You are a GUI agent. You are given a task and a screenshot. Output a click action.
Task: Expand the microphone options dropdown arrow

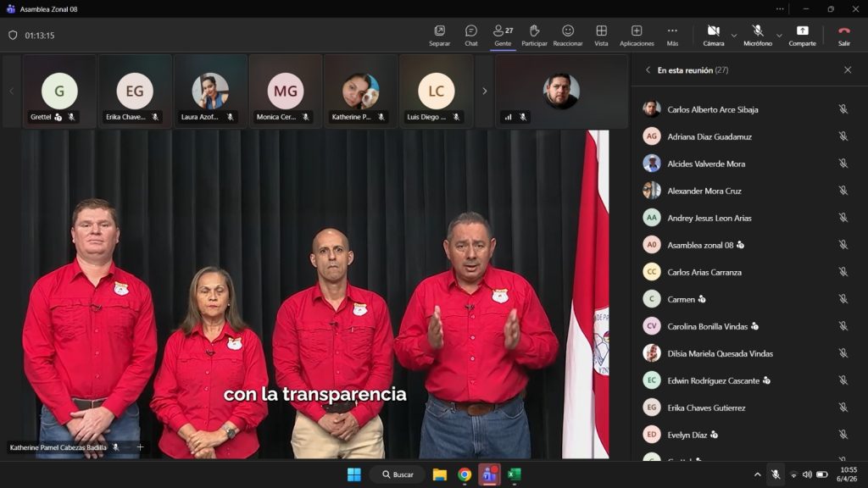tap(779, 36)
